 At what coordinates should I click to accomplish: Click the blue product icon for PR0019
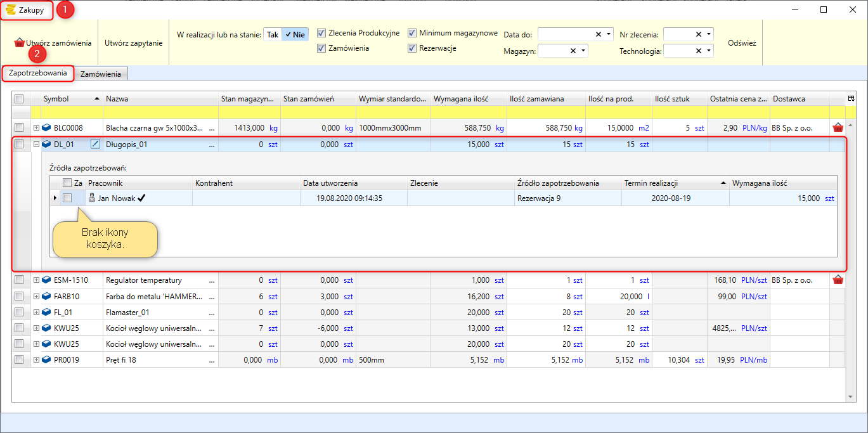(x=46, y=360)
